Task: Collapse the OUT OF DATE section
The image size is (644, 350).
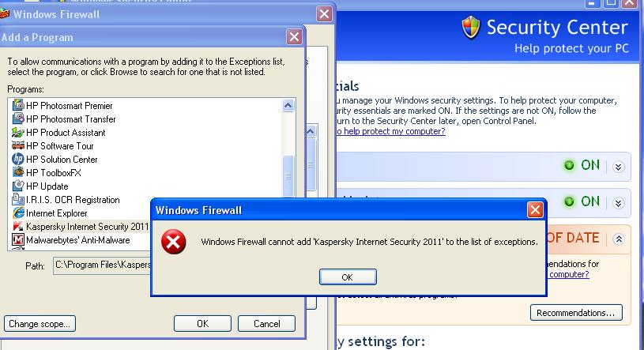Action: click(618, 239)
